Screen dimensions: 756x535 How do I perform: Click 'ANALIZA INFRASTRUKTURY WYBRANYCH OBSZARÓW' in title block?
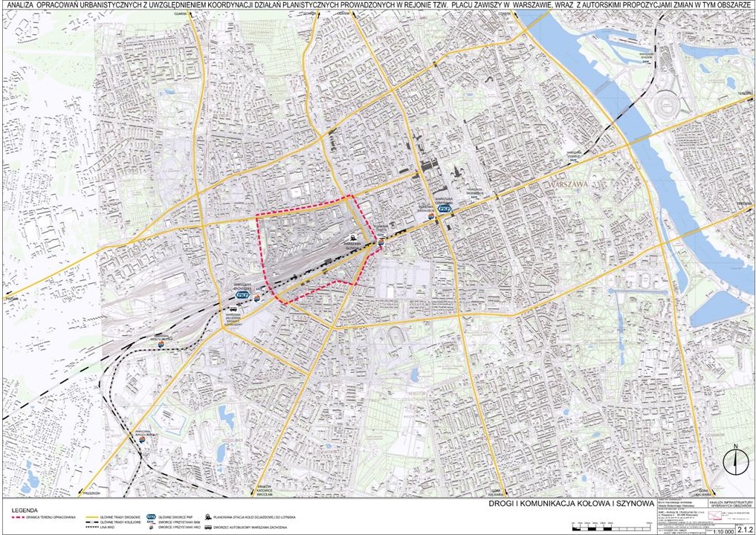(x=731, y=505)
